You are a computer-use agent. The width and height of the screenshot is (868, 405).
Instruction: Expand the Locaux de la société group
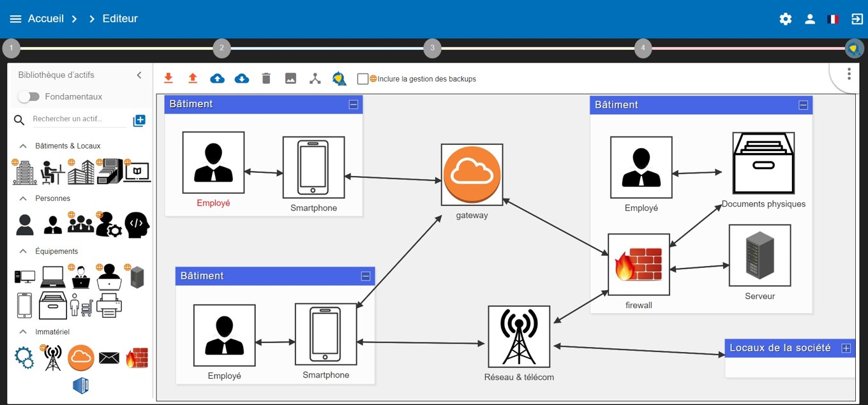point(846,348)
